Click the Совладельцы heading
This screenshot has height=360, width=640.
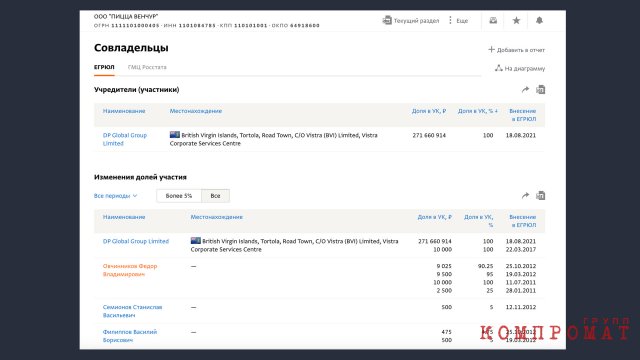pos(131,48)
